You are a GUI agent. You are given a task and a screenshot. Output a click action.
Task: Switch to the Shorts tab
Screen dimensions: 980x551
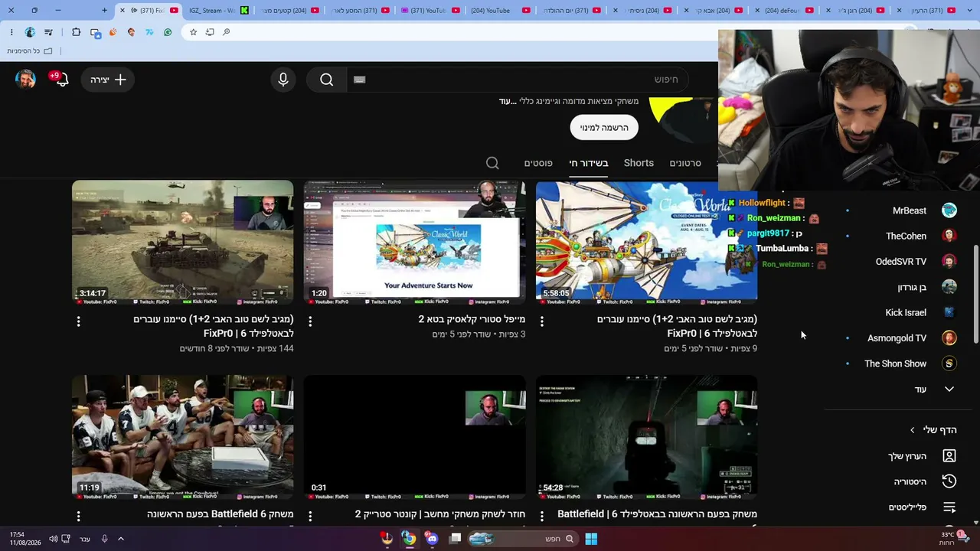tap(639, 163)
